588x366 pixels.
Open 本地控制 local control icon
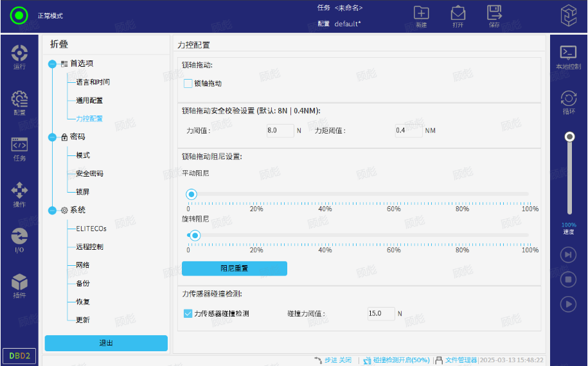click(x=568, y=57)
